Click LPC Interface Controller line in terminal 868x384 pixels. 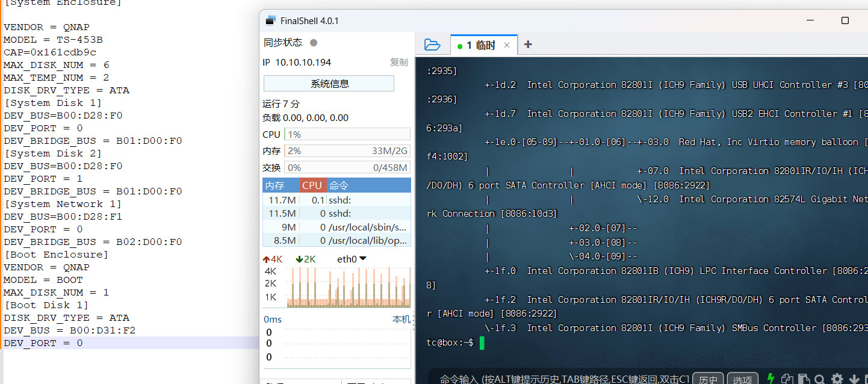(x=676, y=271)
